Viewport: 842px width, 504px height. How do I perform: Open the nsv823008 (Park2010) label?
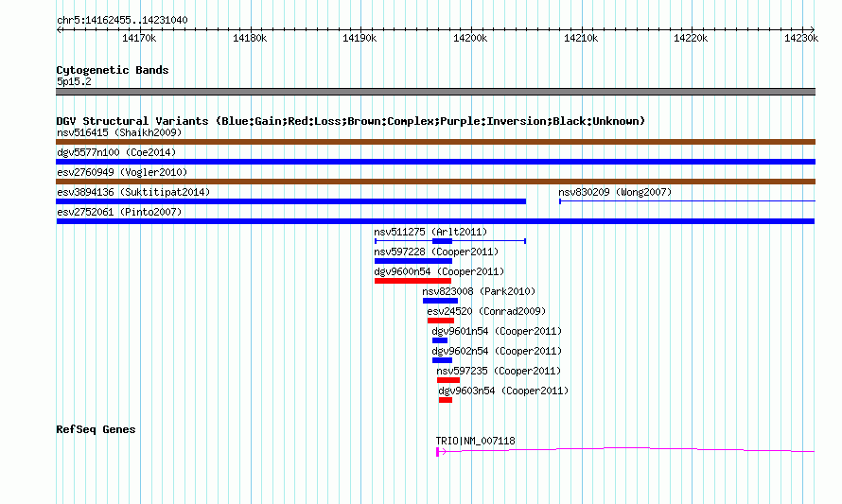pyautogui.click(x=479, y=291)
